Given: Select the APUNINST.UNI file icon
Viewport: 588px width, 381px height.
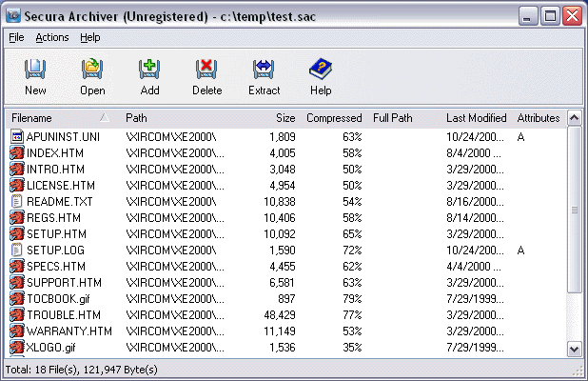Looking at the screenshot, I should pyautogui.click(x=16, y=137).
